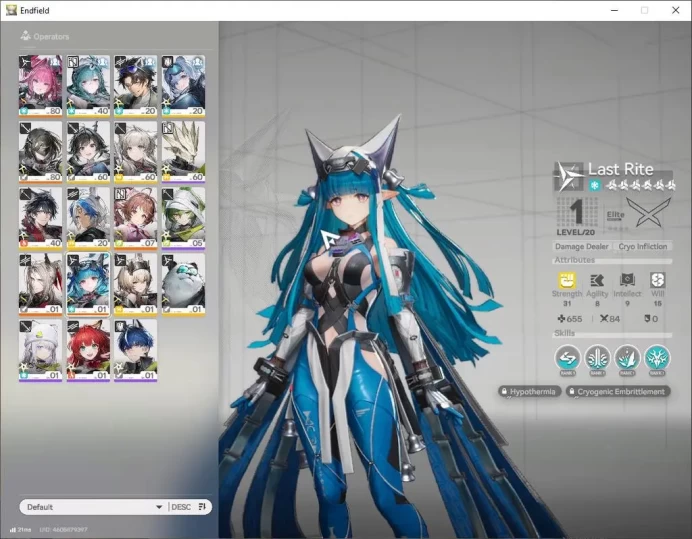Click the Operators header icon
Screen dimensions: 692x539
25,36
